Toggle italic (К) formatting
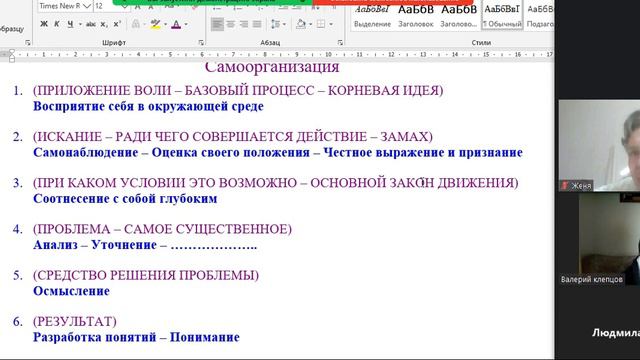640x360 pixels. (57, 24)
